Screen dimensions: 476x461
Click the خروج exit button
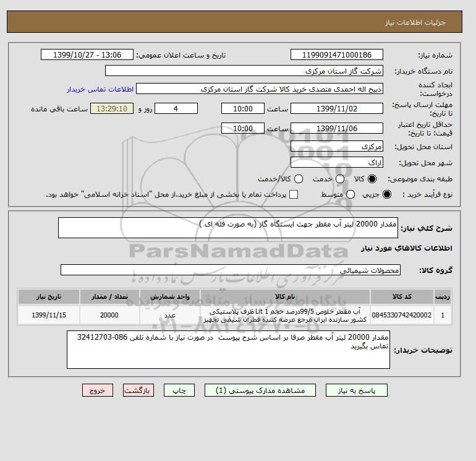(x=98, y=390)
